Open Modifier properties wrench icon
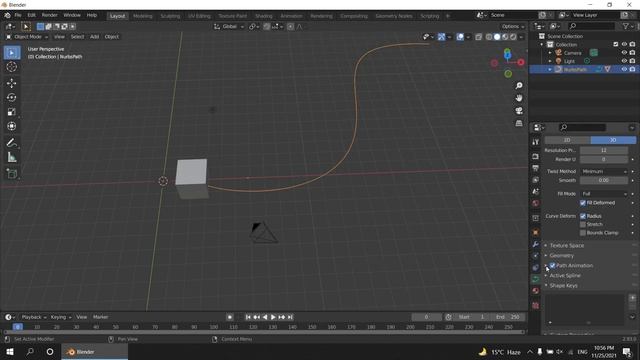640x360 pixels. tap(536, 244)
